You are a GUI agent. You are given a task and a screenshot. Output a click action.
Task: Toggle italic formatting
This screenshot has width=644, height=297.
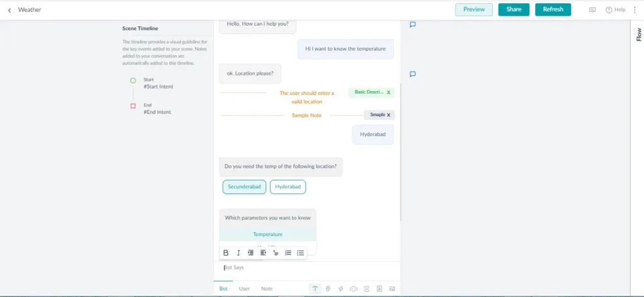[x=238, y=252]
